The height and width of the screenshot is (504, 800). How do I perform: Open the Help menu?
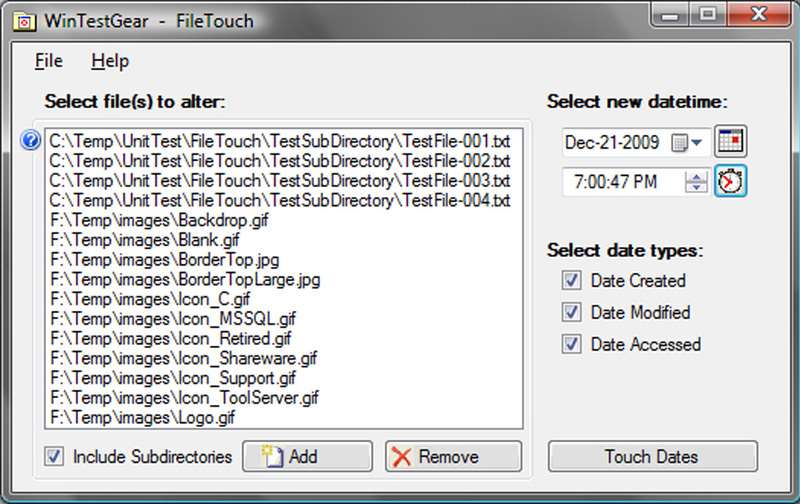click(x=110, y=61)
